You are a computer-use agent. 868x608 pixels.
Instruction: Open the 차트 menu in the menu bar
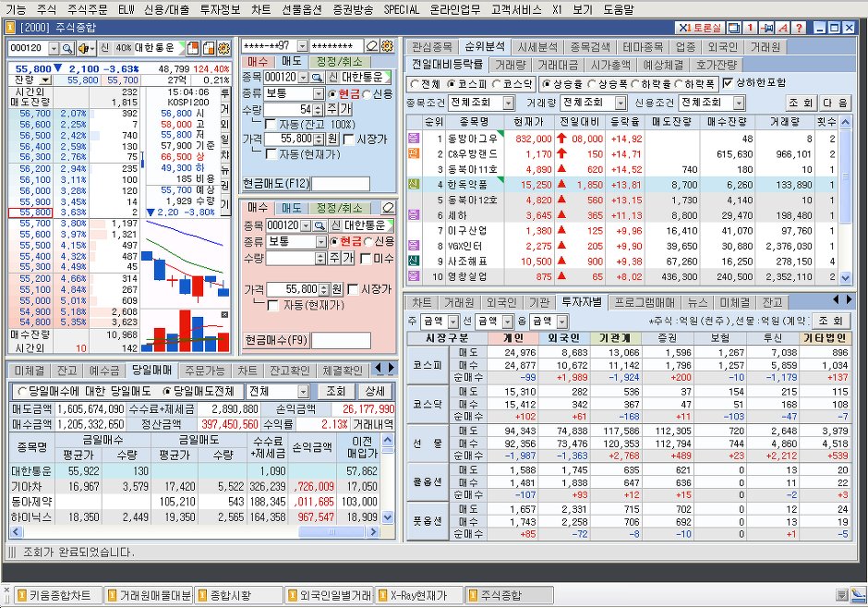coord(261,9)
